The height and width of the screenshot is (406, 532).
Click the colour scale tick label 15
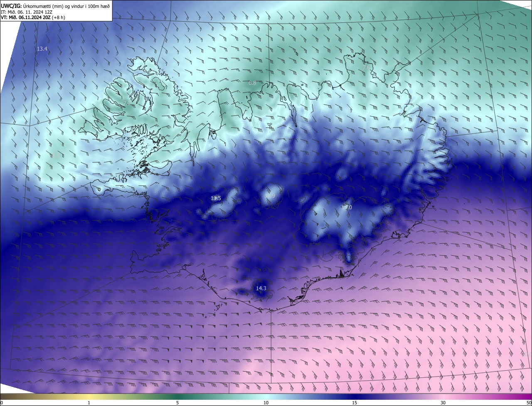355,403
